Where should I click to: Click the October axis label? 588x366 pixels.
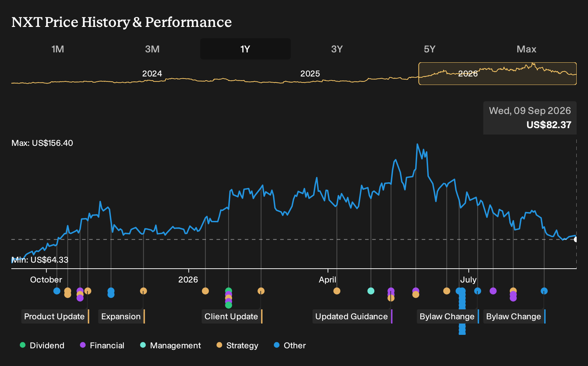[46, 280]
